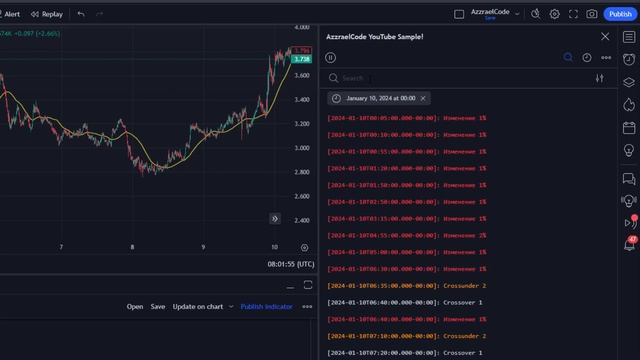
Task: Select the 2% change log at 2024-01-10T04:55:00
Action: click(407, 235)
